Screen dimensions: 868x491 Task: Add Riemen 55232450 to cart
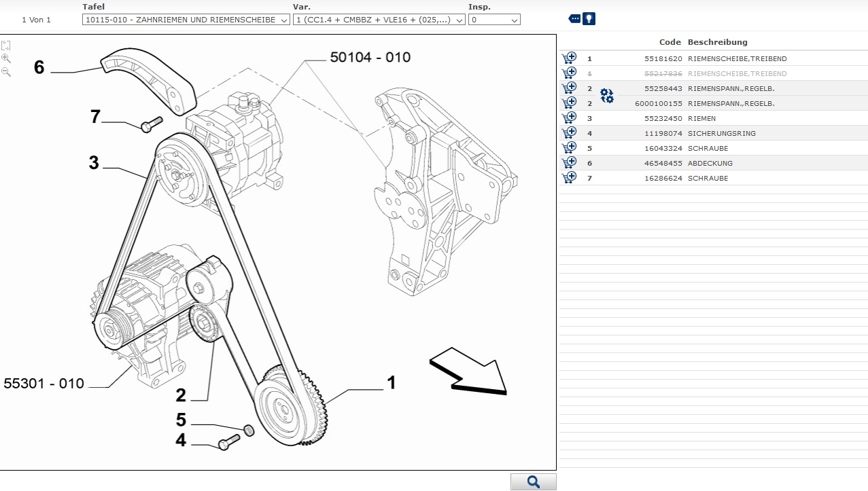[569, 118]
